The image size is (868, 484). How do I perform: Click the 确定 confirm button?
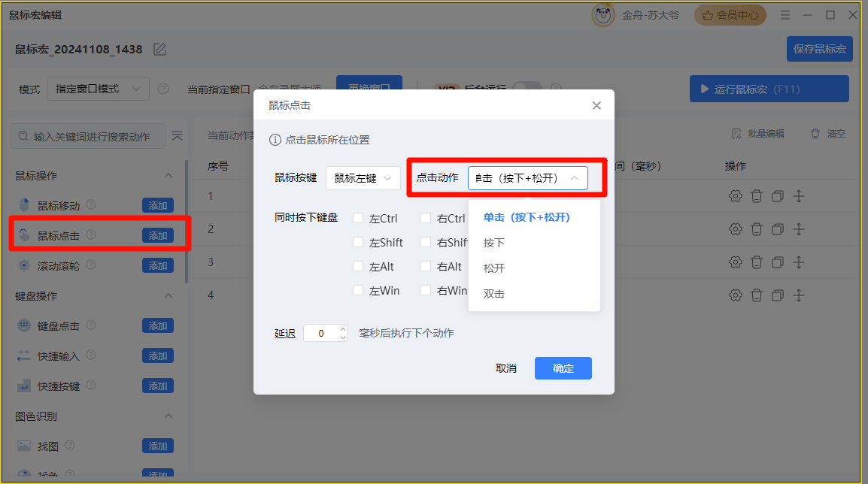tap(563, 368)
